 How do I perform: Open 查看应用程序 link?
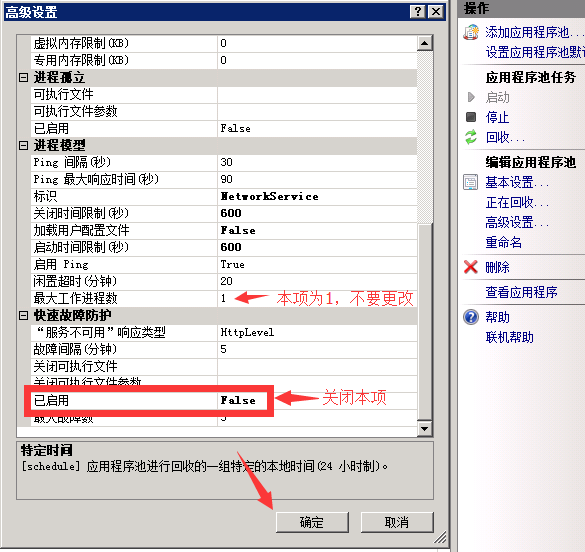[x=521, y=292]
